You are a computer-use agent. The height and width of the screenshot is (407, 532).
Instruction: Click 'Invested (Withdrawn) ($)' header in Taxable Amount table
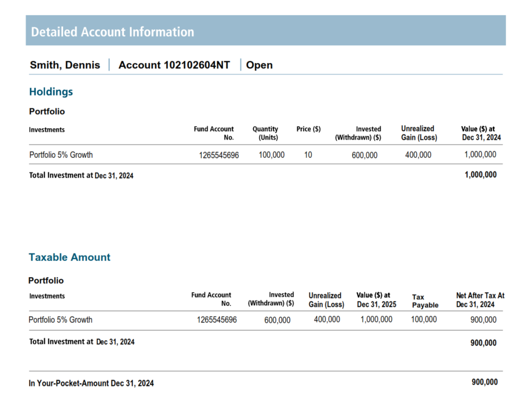pos(271,299)
